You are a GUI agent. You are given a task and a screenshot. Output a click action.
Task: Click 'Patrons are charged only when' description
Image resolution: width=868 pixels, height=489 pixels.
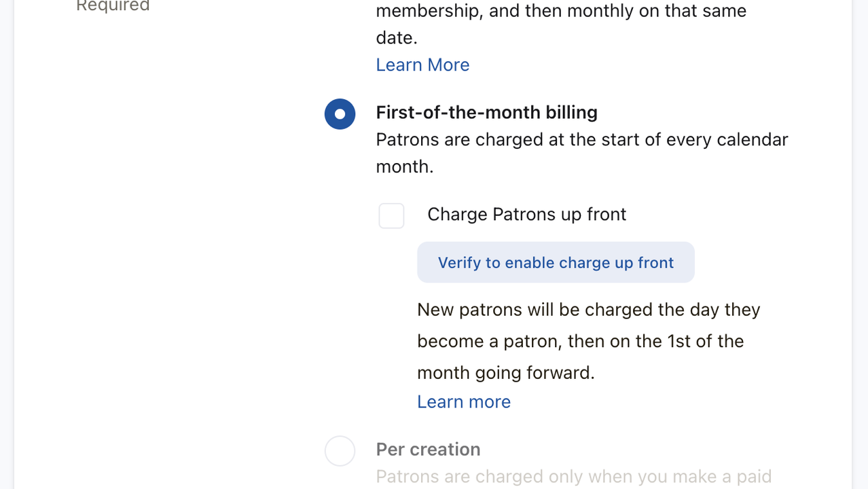click(x=573, y=477)
